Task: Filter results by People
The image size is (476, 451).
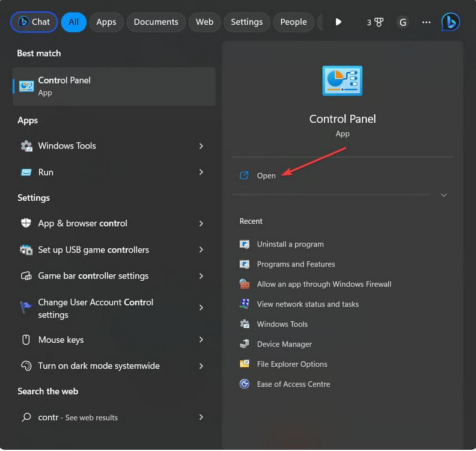Action: click(293, 22)
